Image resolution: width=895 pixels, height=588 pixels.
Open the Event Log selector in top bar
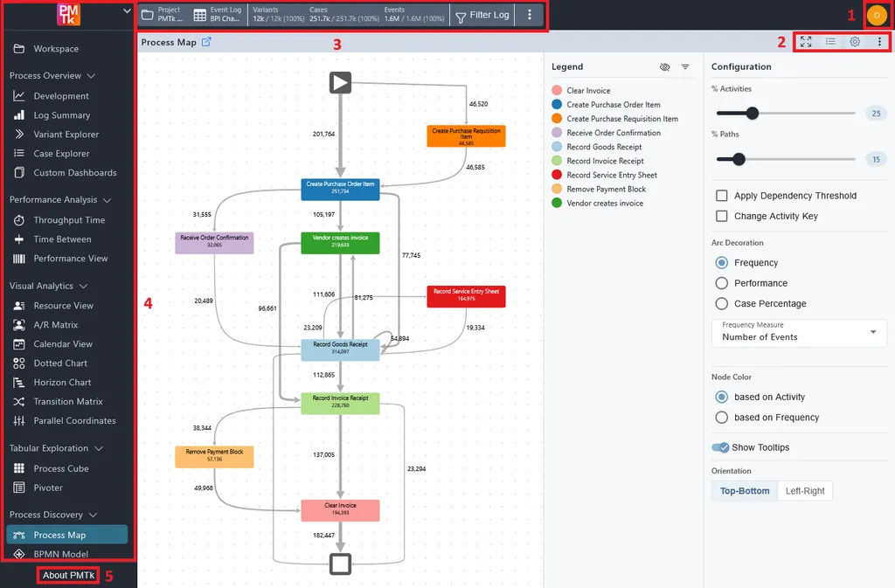click(x=218, y=15)
